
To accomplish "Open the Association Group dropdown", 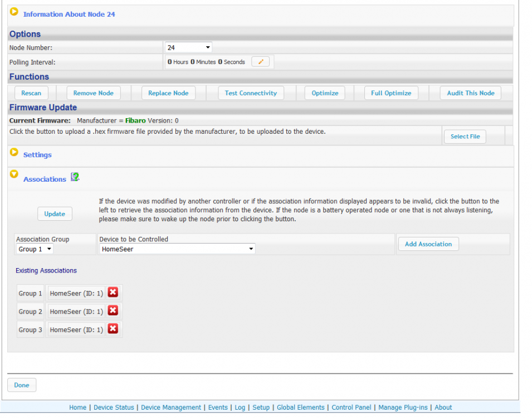I will tap(35, 249).
